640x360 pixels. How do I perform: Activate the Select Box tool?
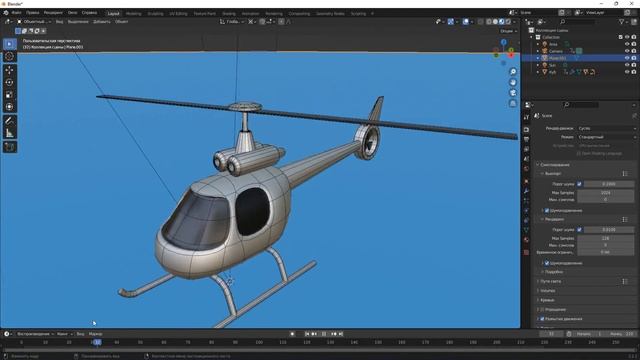pos(9,44)
